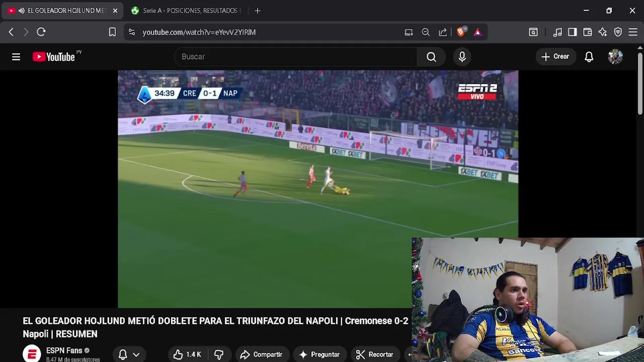
Task: Minimize the browser window
Action: 586,11
